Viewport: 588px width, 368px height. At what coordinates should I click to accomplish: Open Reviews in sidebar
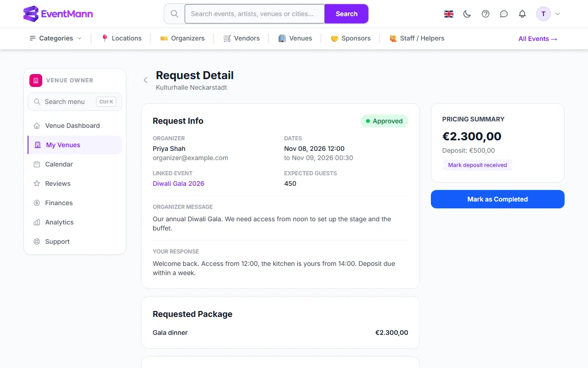pyautogui.click(x=75, y=184)
